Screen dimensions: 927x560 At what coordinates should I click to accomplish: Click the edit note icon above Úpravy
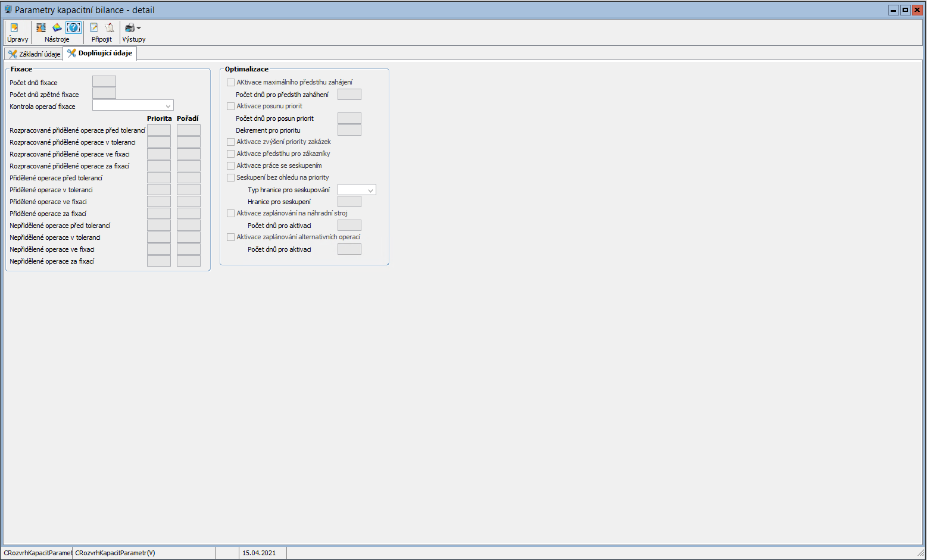pyautogui.click(x=14, y=28)
